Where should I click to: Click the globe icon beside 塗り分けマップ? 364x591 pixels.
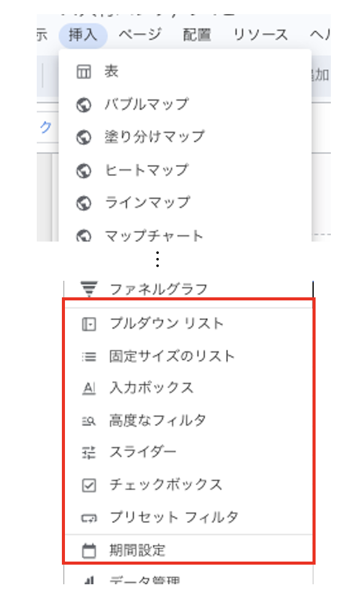[x=84, y=137]
